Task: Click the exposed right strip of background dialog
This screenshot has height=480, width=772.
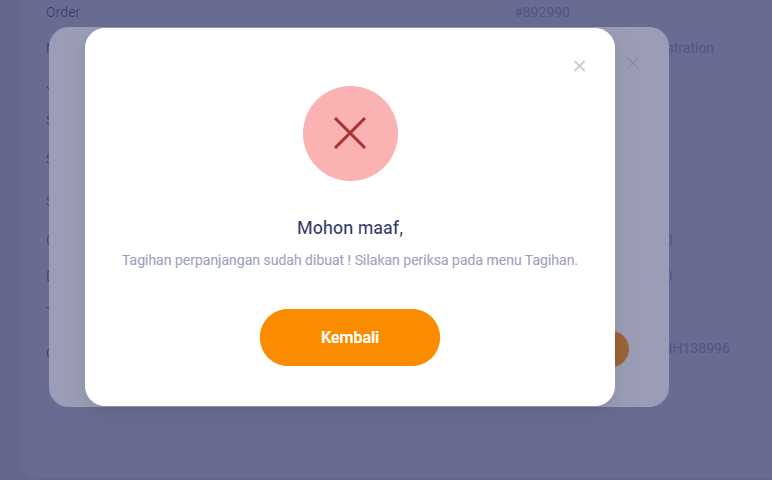Action: (x=642, y=217)
